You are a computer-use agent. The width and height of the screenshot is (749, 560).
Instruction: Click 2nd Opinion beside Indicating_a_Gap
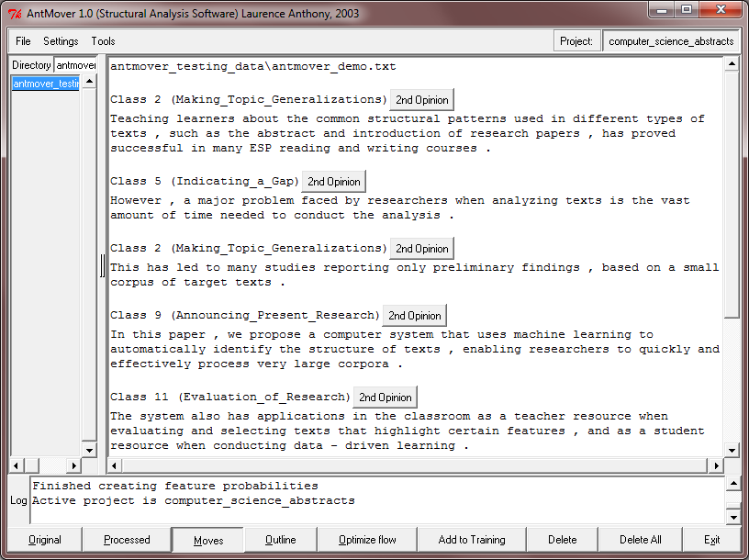(334, 182)
